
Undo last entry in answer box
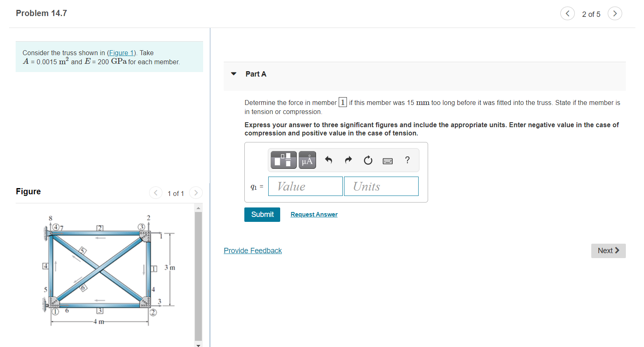coord(328,160)
